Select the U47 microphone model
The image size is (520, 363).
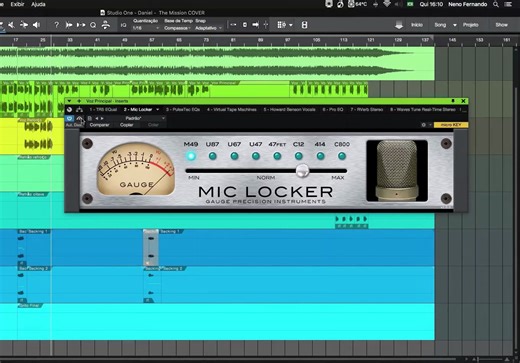[x=256, y=156]
